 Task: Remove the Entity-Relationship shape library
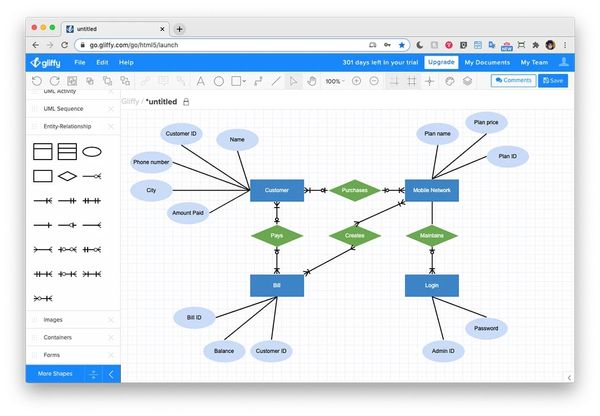tap(111, 126)
